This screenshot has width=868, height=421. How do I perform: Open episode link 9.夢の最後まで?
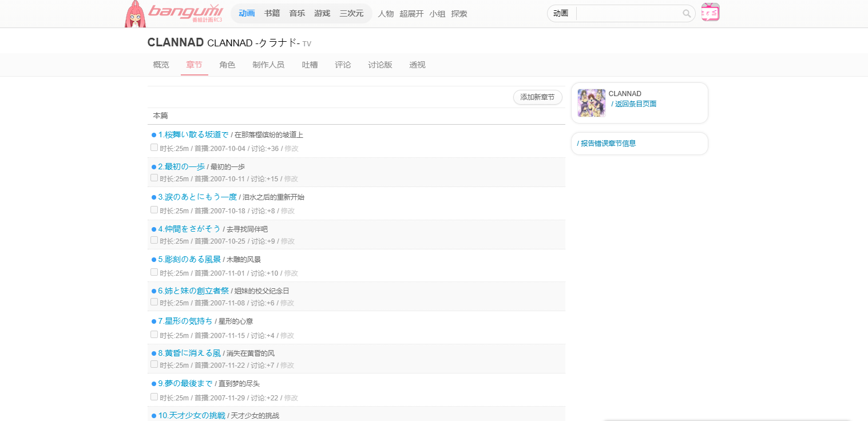click(x=185, y=383)
